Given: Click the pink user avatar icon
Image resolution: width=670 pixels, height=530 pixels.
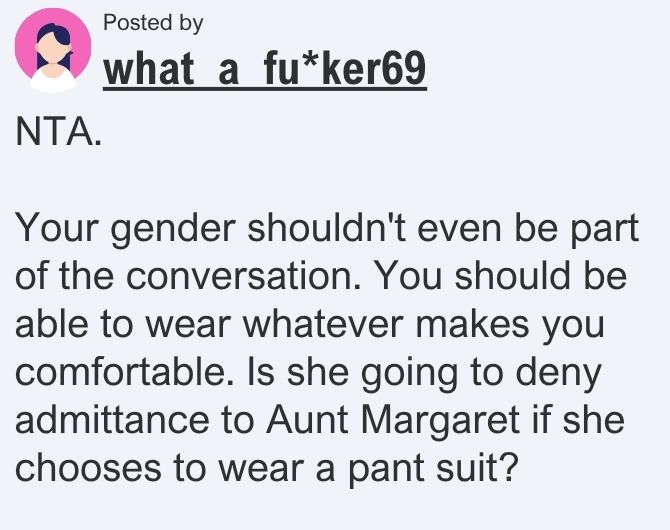Looking at the screenshot, I should [x=53, y=50].
